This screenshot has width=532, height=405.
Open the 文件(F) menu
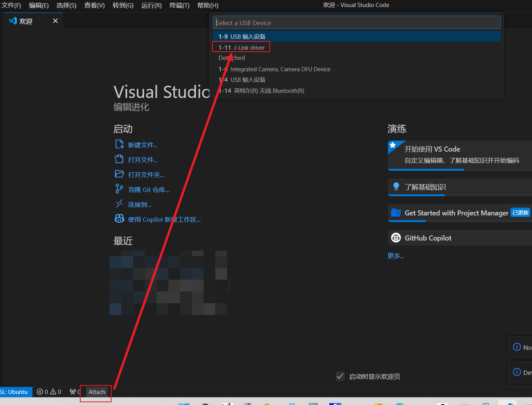click(x=11, y=5)
